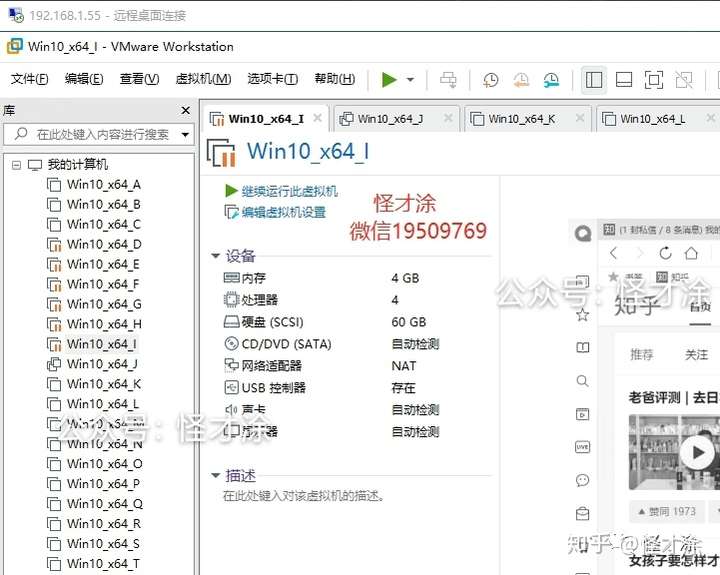
Task: Select Win10_x64_T in the library
Action: click(103, 564)
